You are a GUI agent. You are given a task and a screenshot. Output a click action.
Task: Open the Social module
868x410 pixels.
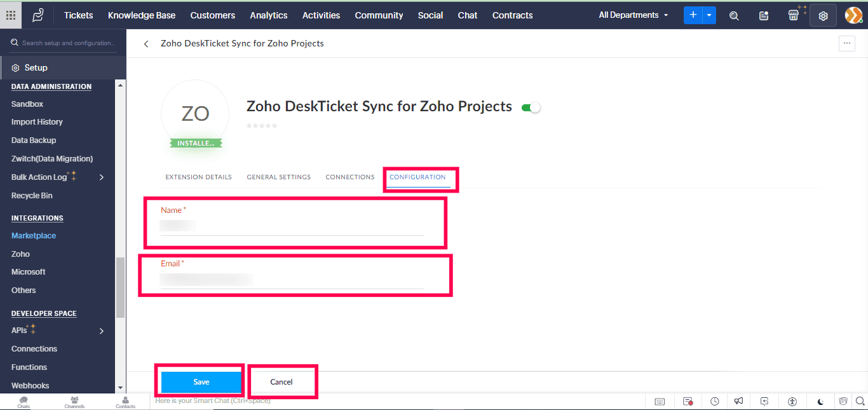coord(430,15)
